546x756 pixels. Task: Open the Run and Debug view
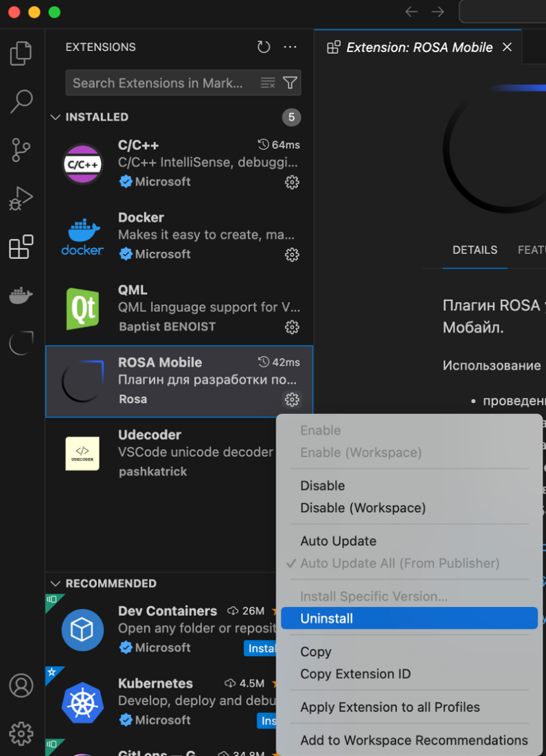pos(21,198)
